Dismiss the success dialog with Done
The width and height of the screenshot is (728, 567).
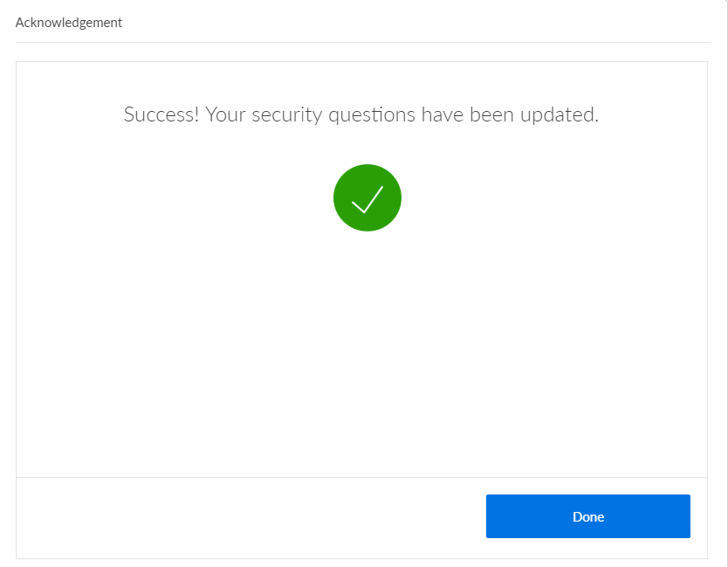[x=587, y=516]
